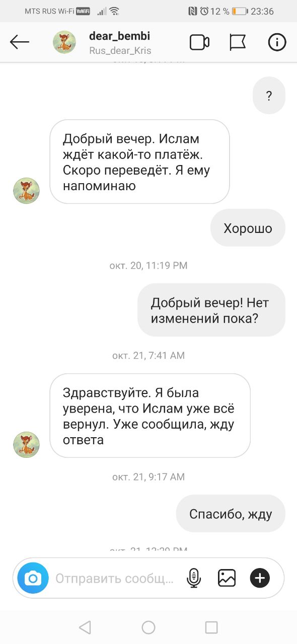This screenshot has width=297, height=644.
Task: Open conversation info details
Action: (x=277, y=42)
